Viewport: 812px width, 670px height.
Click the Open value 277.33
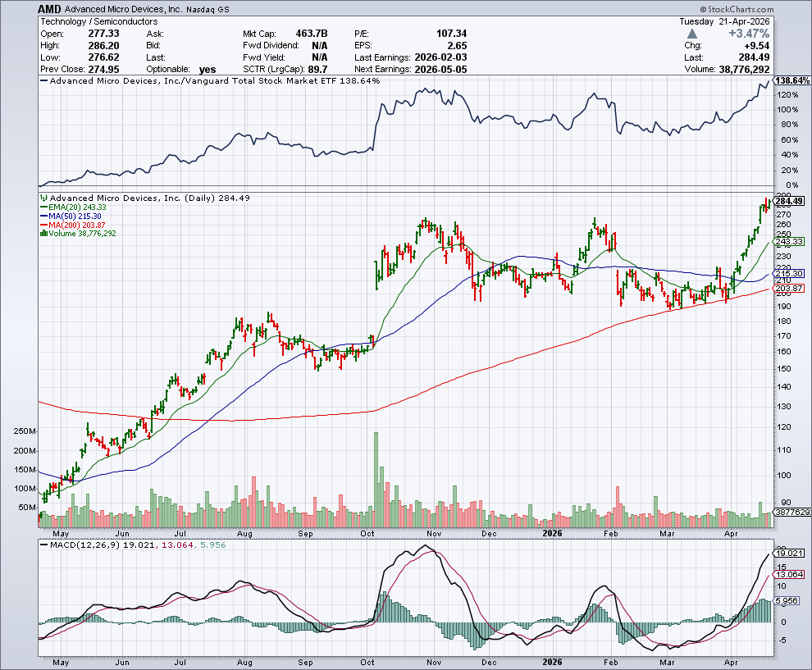click(x=103, y=34)
